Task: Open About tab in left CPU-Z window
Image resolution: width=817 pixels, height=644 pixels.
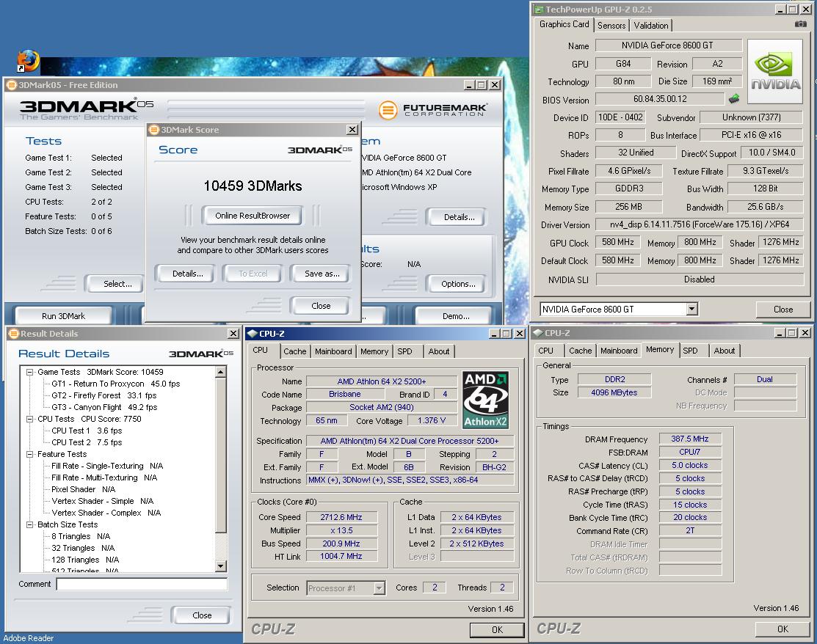Action: (439, 351)
